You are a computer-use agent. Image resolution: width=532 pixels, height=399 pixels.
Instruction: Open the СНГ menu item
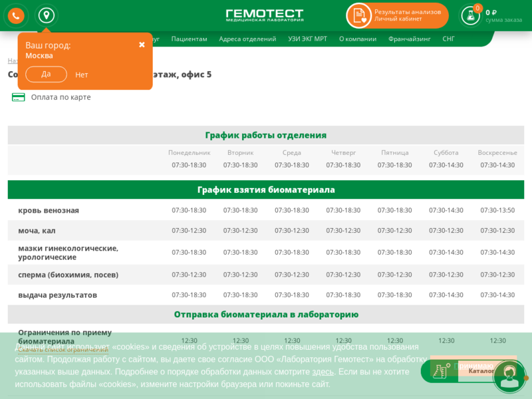[x=448, y=39]
